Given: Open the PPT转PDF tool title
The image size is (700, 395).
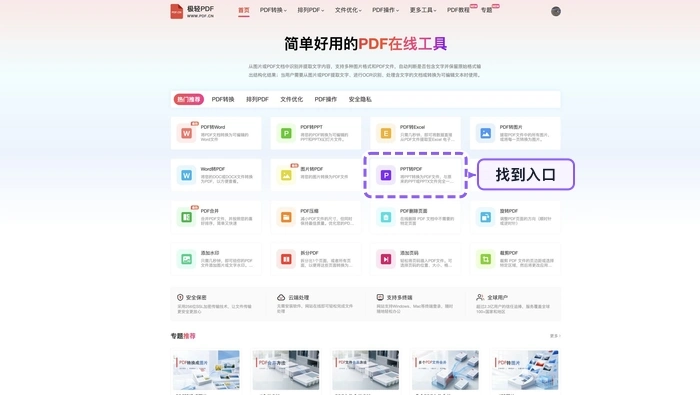Looking at the screenshot, I should click(x=411, y=169).
